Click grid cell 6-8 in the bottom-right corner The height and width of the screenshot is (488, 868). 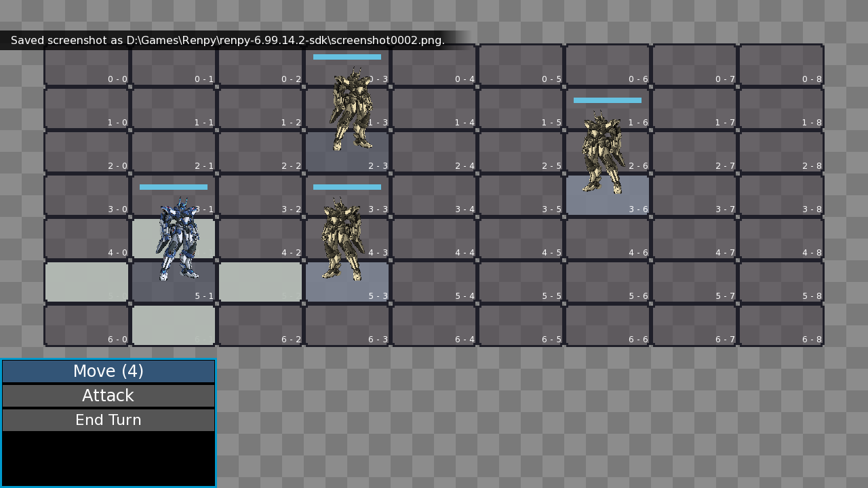coord(781,325)
